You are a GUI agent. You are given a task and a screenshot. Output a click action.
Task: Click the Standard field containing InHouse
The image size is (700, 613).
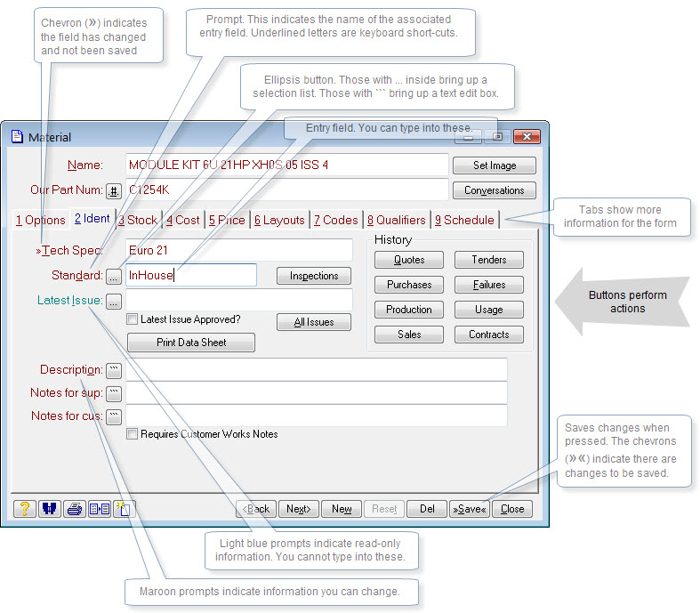click(x=191, y=275)
